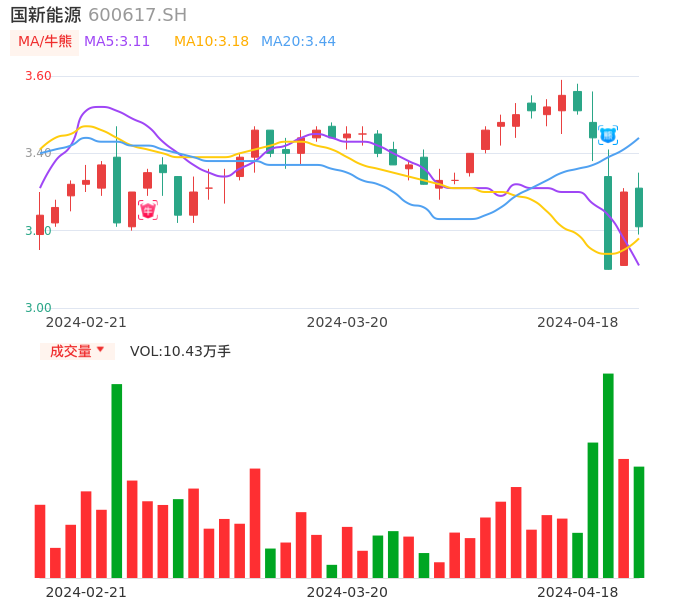Click the 3.40 price axis label
Image resolution: width=686 pixels, height=606 pixels.
point(38,153)
